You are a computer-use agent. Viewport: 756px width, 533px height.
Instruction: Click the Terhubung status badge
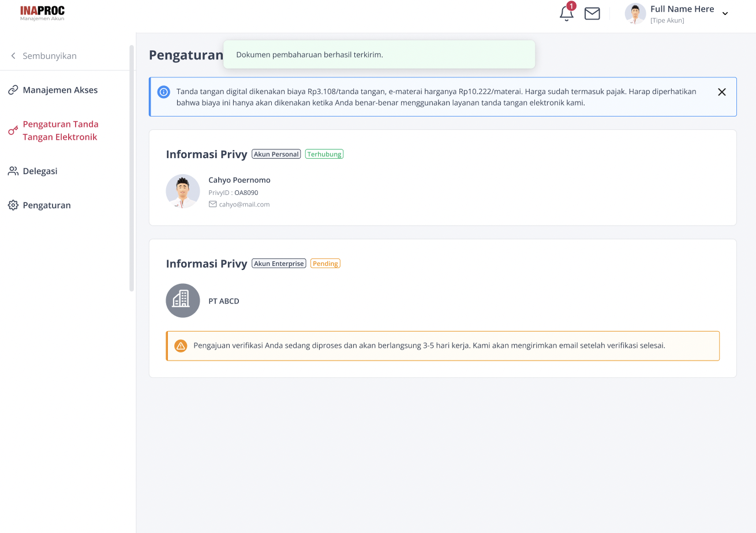324,154
